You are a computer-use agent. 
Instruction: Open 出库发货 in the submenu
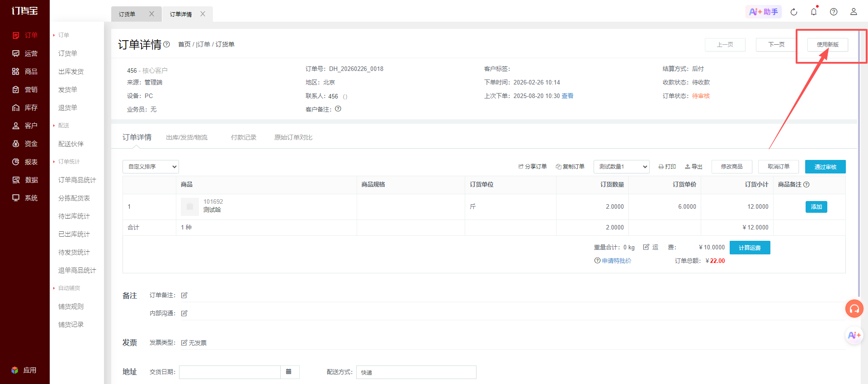click(x=71, y=71)
